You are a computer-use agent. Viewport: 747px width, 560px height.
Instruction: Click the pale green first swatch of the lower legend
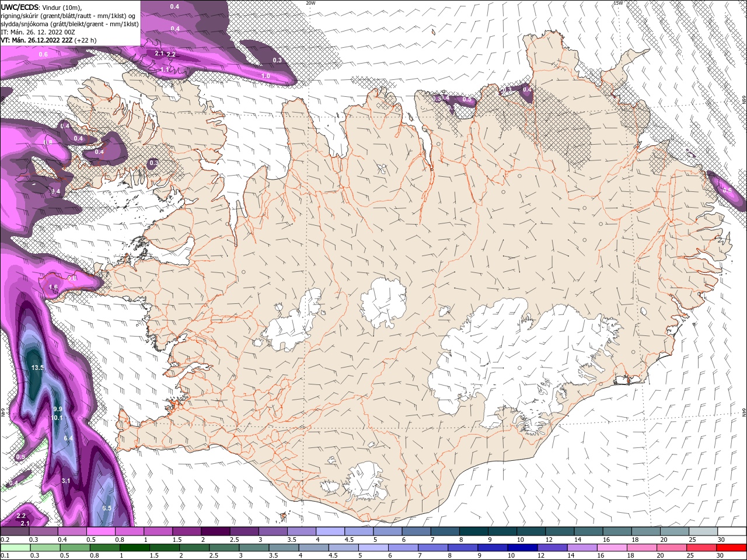[x=15, y=548]
